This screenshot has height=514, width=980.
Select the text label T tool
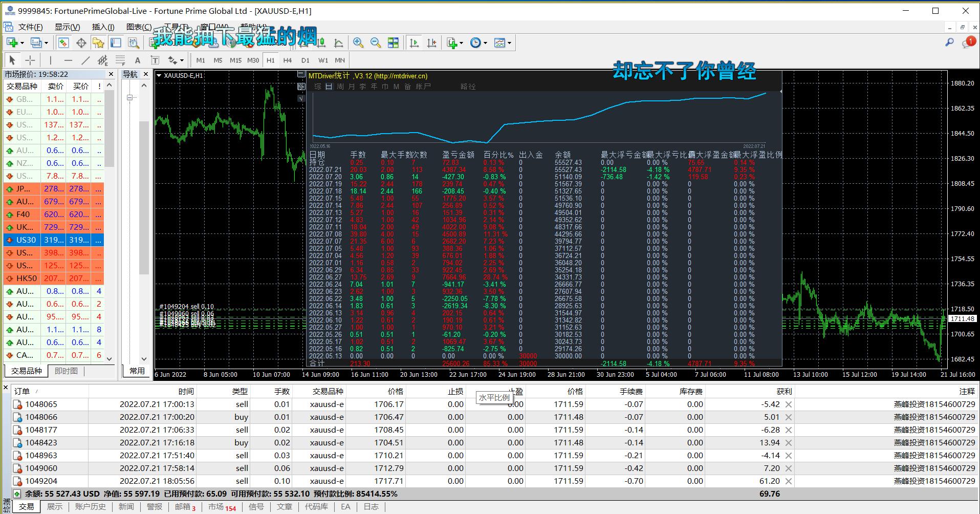coord(155,60)
